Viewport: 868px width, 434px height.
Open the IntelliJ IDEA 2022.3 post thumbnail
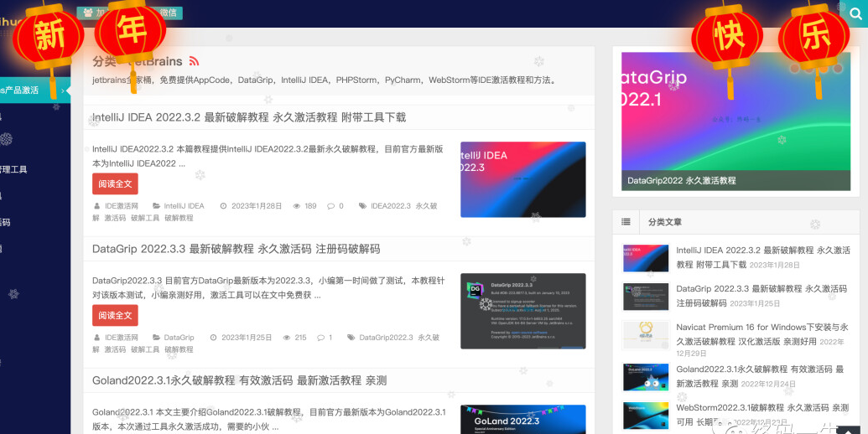tap(523, 179)
